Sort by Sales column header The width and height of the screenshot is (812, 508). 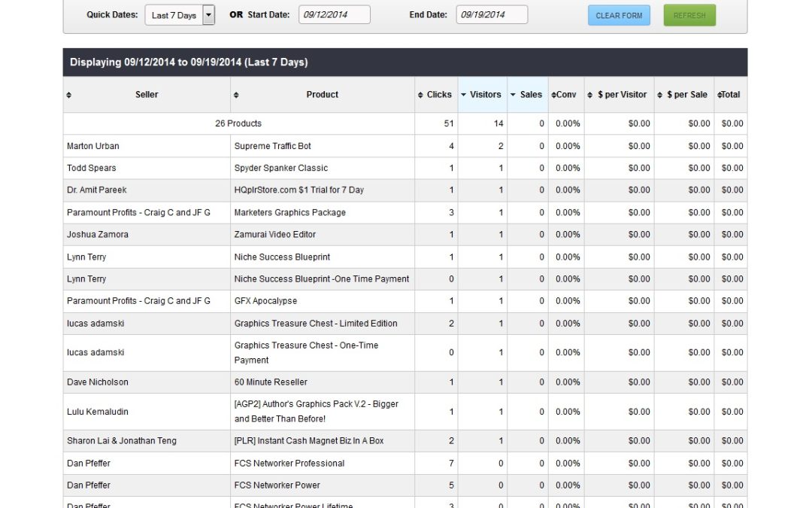[528, 95]
